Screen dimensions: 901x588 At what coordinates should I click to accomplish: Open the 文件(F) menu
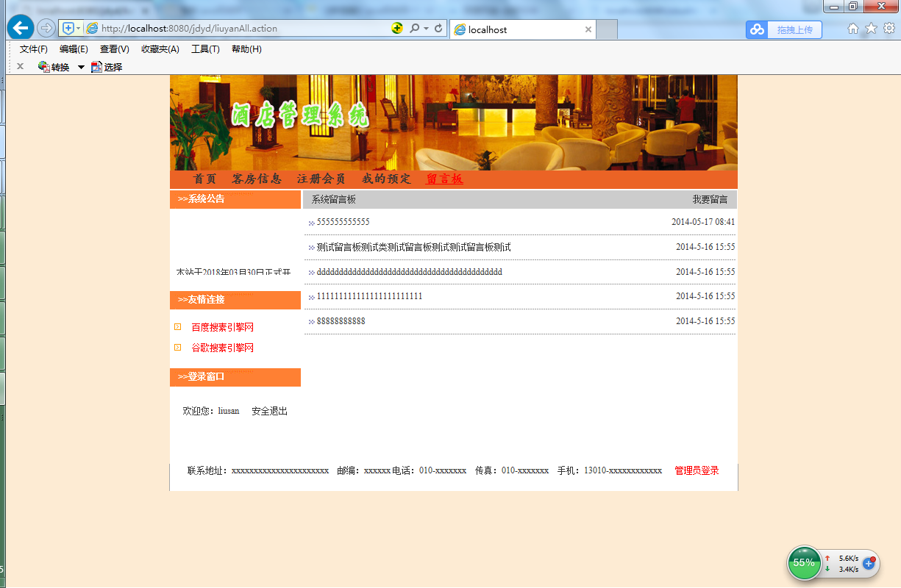(33, 49)
